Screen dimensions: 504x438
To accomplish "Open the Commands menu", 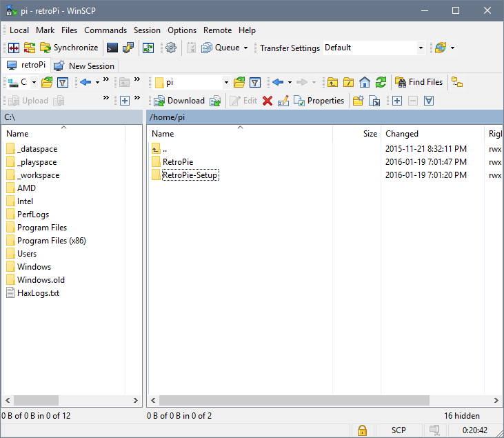I will pos(105,30).
